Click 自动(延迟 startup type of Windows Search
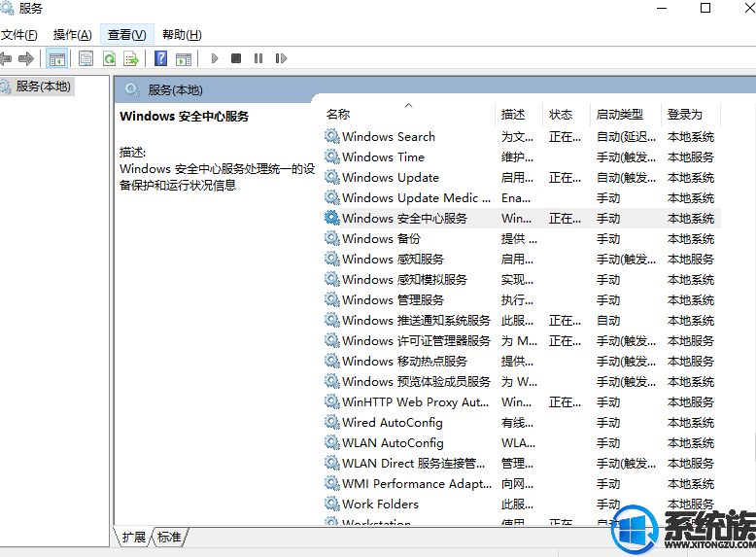The height and width of the screenshot is (557, 756). click(x=626, y=136)
